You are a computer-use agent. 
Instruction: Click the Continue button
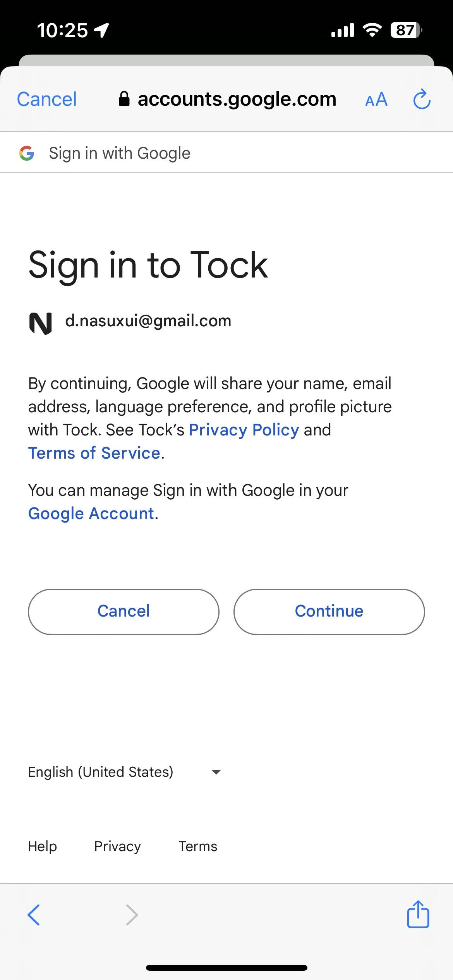click(x=329, y=612)
